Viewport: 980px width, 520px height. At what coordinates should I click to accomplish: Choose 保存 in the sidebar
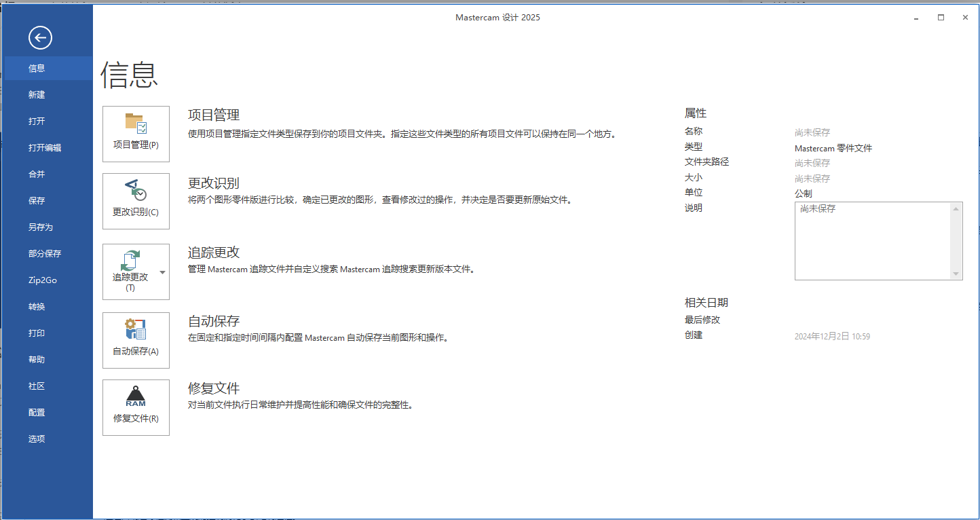click(48, 201)
